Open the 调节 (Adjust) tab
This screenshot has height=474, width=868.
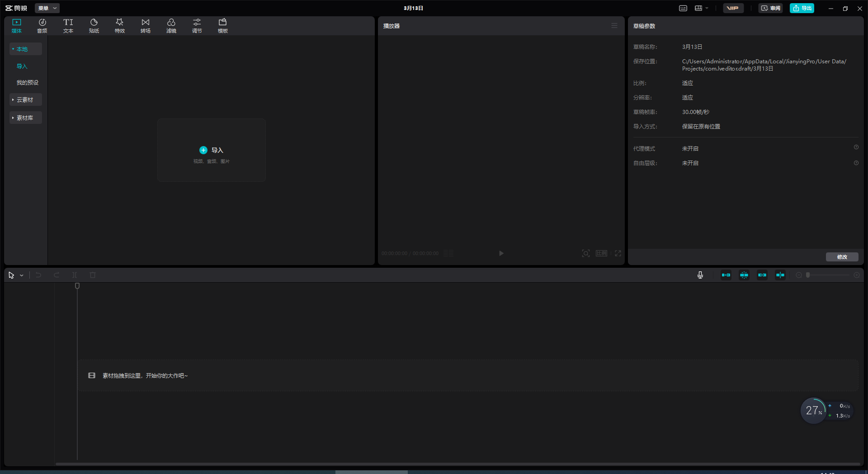[x=197, y=26]
